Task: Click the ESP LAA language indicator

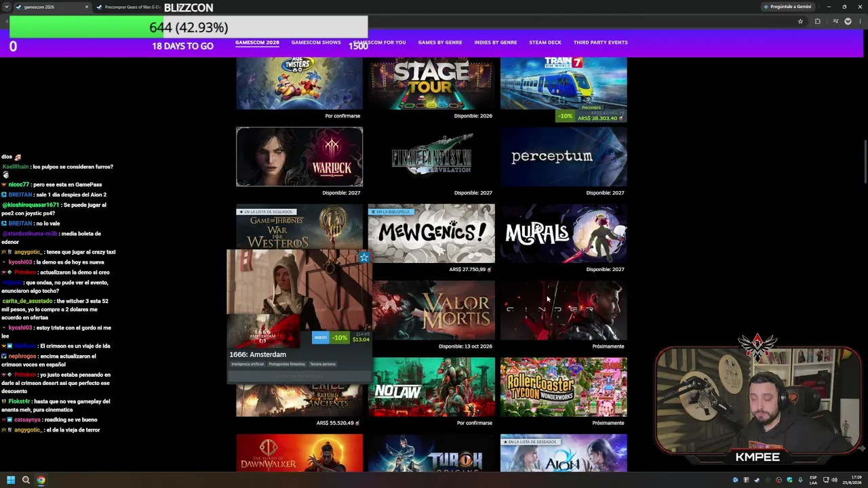Action: click(x=814, y=480)
